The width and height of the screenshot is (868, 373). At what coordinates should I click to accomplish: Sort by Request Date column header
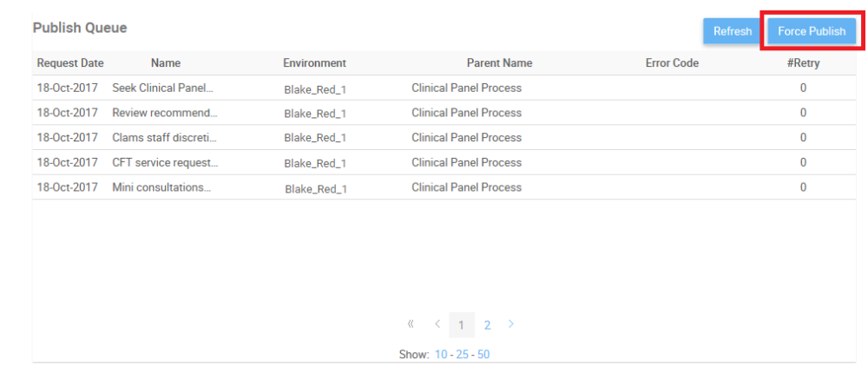tap(69, 63)
